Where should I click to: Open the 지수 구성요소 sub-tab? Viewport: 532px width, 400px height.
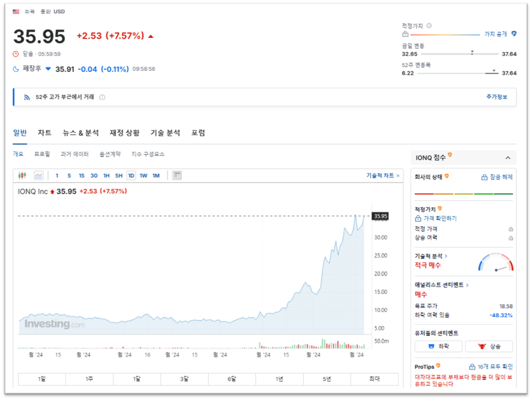148,154
